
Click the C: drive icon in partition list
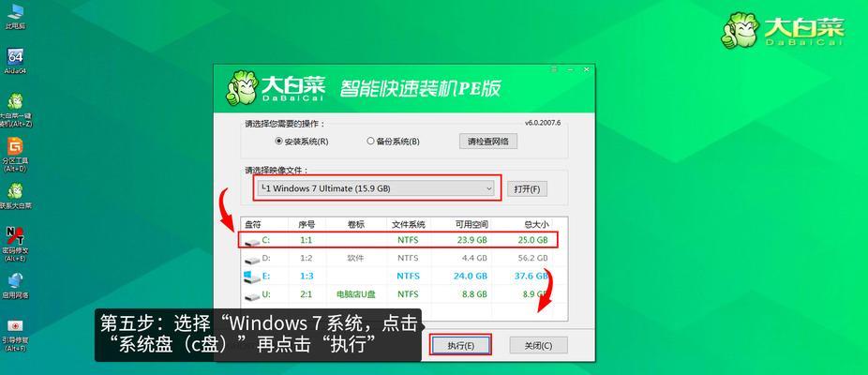point(252,241)
